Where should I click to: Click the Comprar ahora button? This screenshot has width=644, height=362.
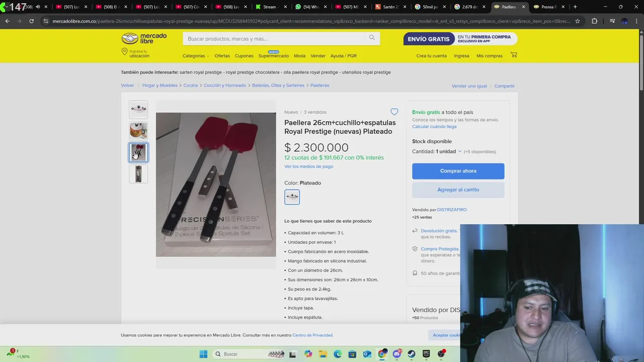458,171
